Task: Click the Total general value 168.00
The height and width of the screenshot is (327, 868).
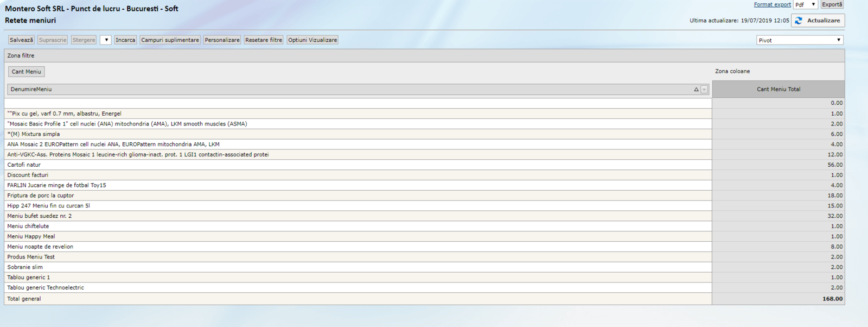Action: pyautogui.click(x=832, y=299)
